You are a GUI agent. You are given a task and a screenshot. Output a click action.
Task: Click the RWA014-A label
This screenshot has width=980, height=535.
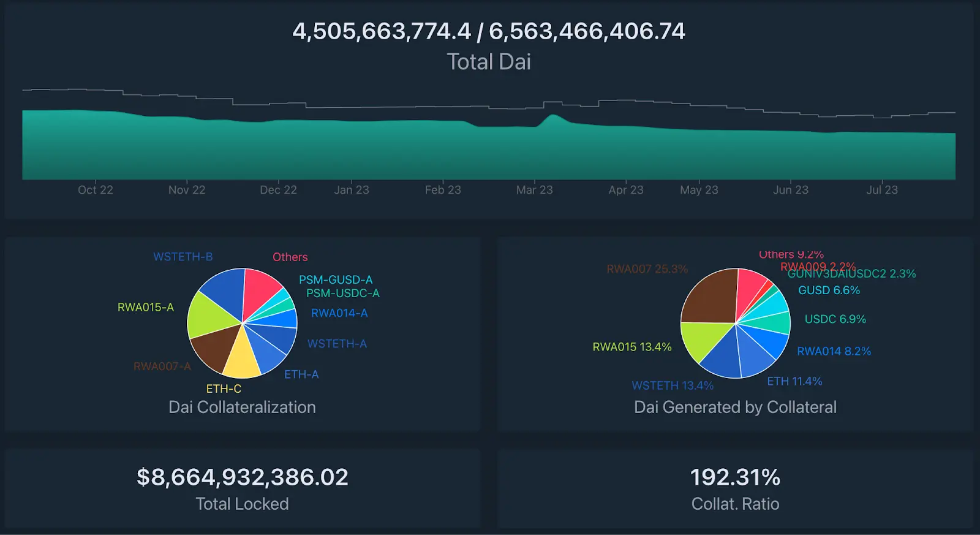[x=339, y=313]
